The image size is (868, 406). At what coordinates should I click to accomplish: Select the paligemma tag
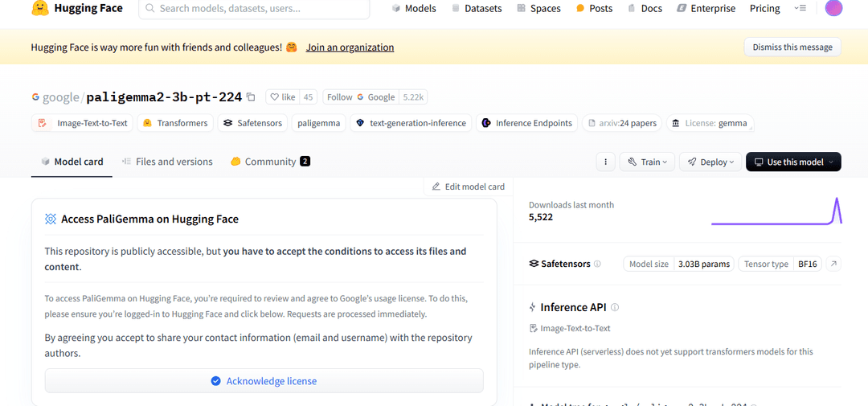coord(319,123)
